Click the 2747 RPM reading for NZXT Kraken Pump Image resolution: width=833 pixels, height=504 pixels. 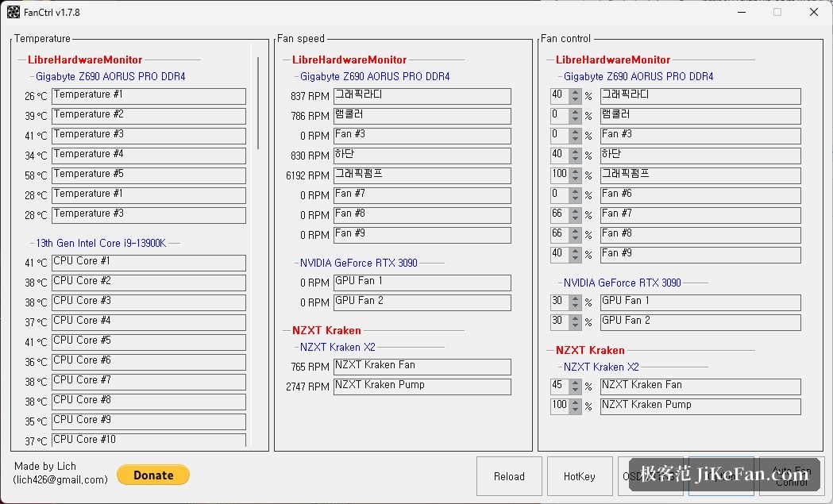coord(307,387)
